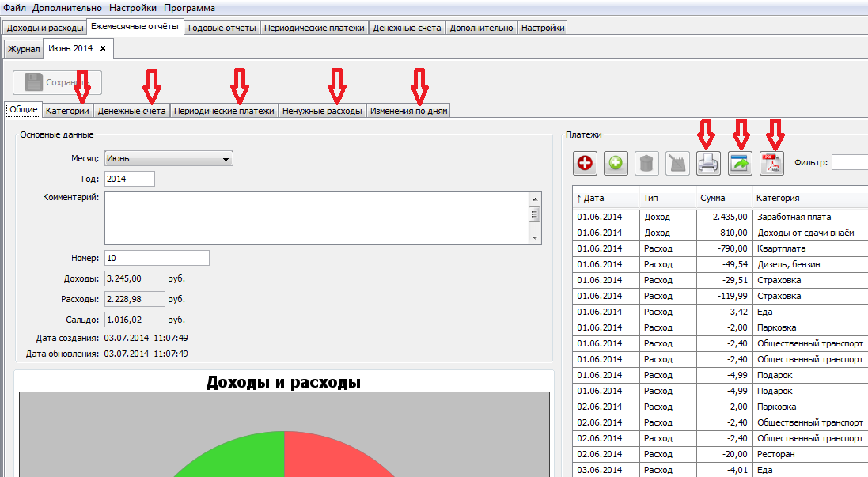Click the export icon with green arrow
868x477 pixels.
click(x=740, y=163)
